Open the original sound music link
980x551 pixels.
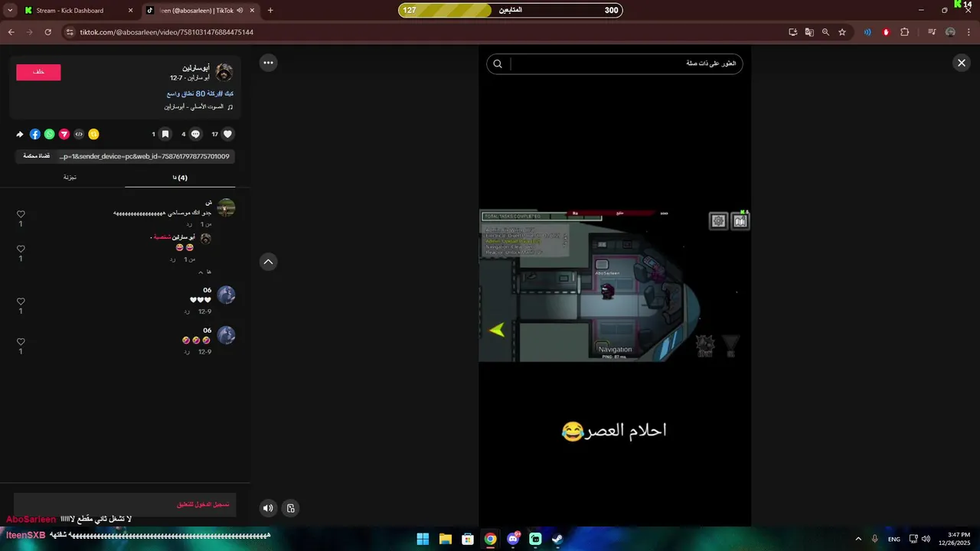pyautogui.click(x=198, y=106)
